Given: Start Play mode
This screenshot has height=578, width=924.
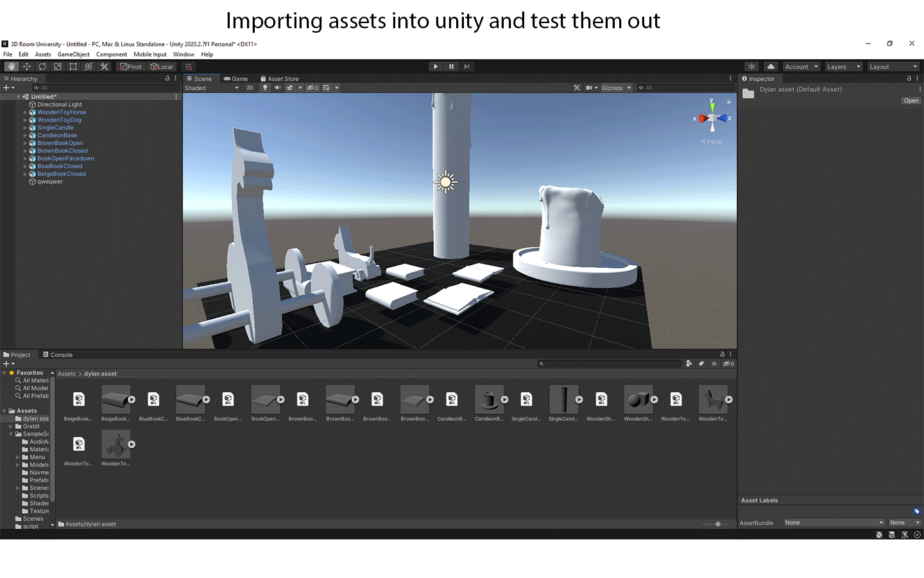Looking at the screenshot, I should [x=436, y=67].
